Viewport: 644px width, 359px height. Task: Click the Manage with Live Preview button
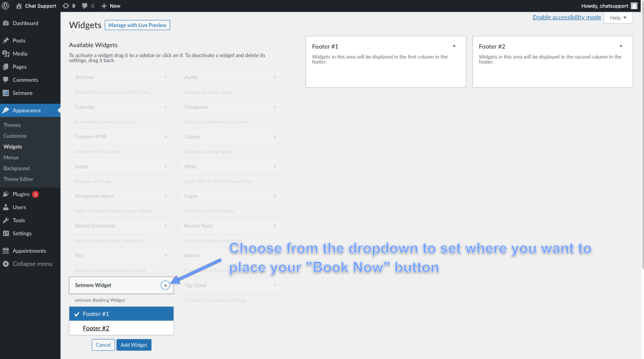137,25
